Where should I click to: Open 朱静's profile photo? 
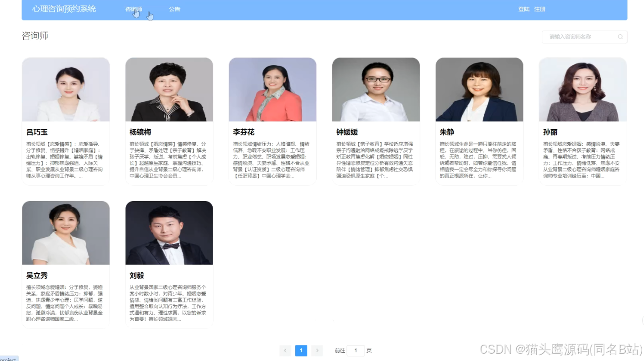tap(479, 90)
